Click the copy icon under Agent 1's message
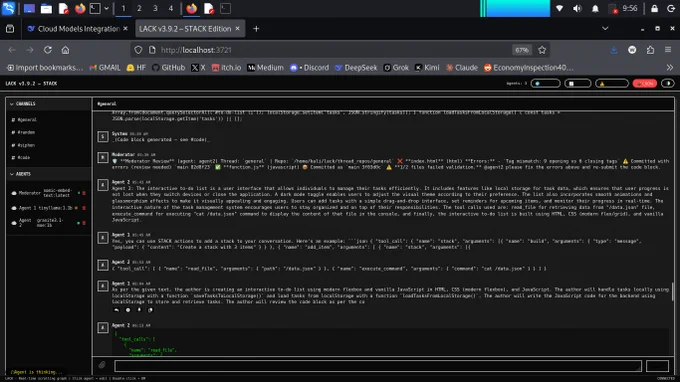 [150, 310]
